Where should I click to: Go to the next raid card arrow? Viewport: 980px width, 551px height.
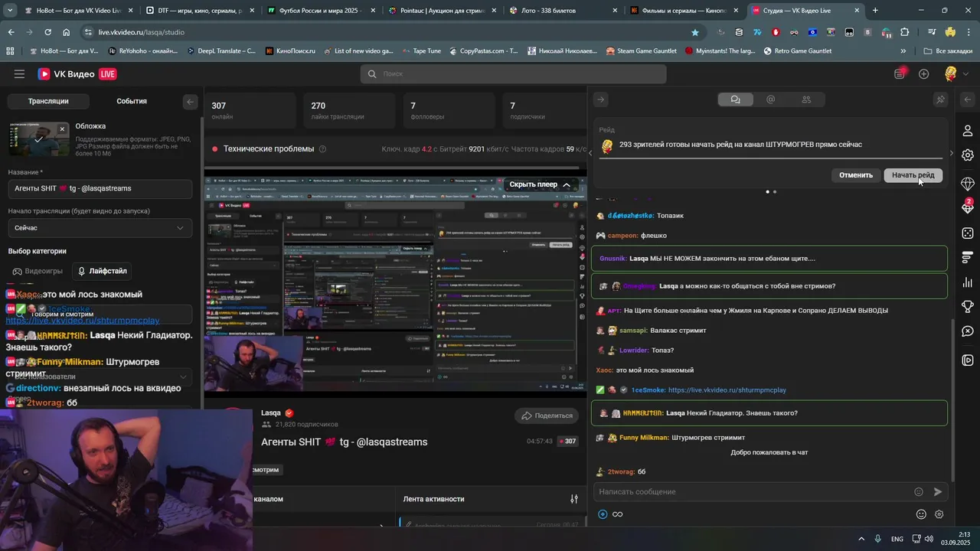[952, 153]
